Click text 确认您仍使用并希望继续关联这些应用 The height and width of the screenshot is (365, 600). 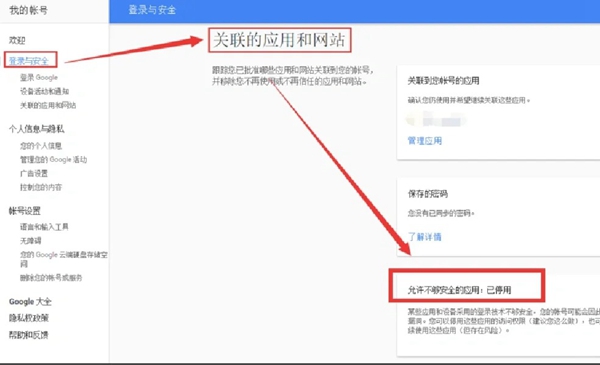tap(469, 101)
